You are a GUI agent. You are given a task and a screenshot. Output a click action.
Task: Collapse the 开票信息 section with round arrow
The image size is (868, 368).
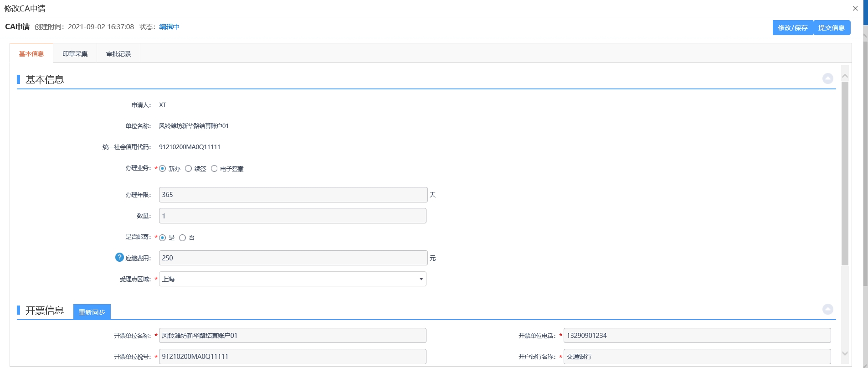point(827,309)
